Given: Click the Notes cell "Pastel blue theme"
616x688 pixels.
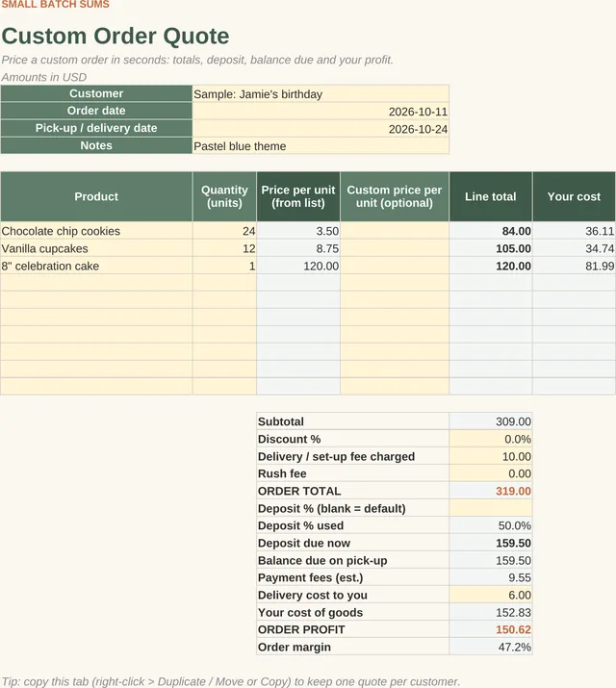Looking at the screenshot, I should click(321, 146).
